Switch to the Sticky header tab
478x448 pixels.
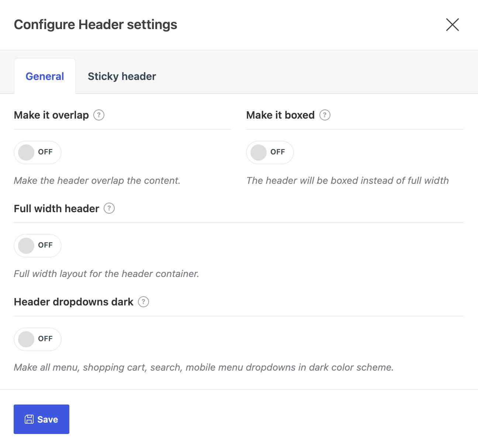coord(122,76)
